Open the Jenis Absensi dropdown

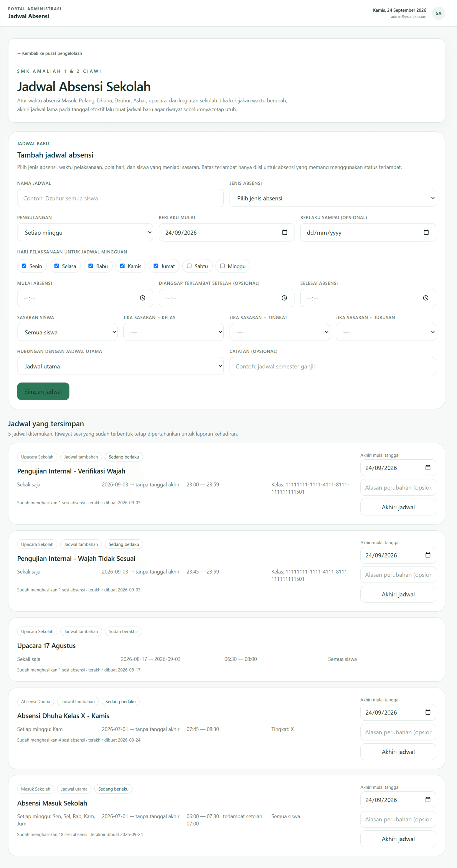333,198
